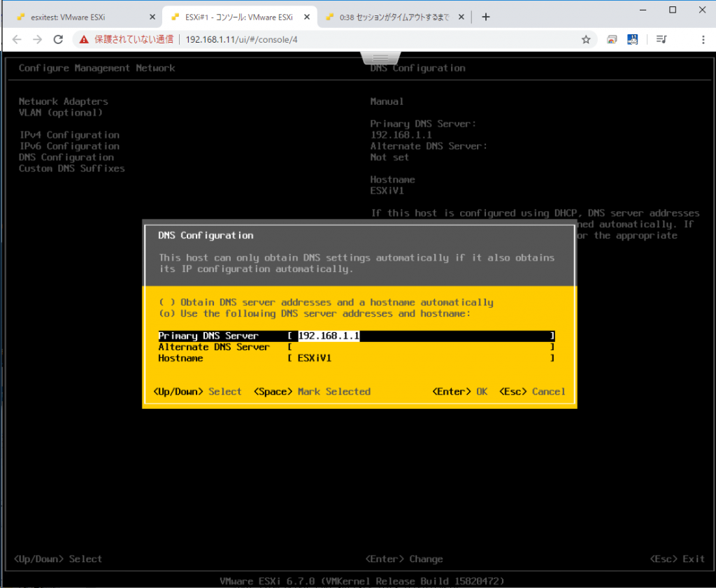Expand the console toolbar handle at top
The width and height of the screenshot is (716, 588).
pyautogui.click(x=380, y=58)
